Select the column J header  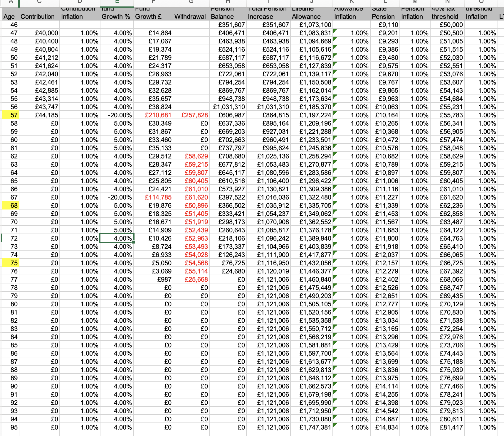[x=312, y=2]
